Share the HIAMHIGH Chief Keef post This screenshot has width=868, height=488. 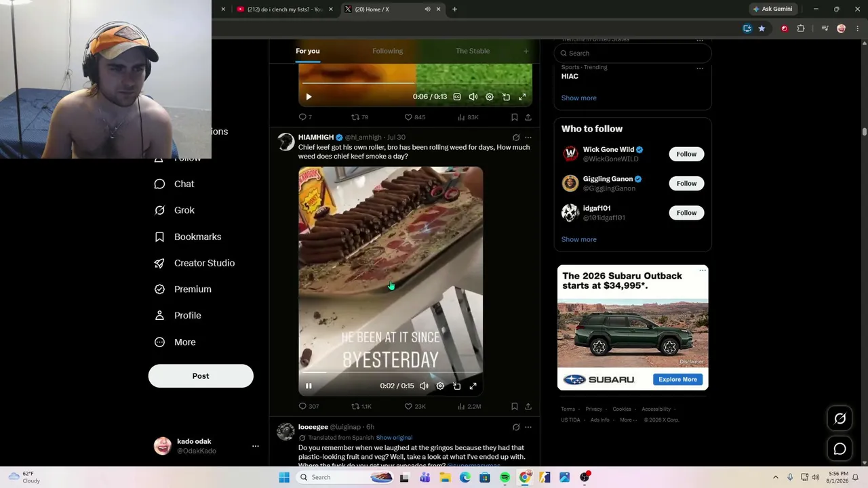528,406
